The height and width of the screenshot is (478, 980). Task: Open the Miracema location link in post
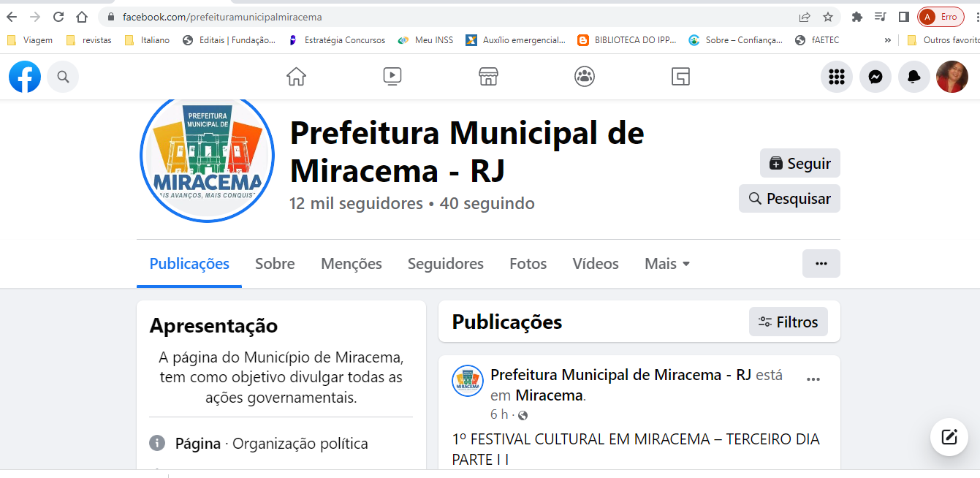(549, 395)
